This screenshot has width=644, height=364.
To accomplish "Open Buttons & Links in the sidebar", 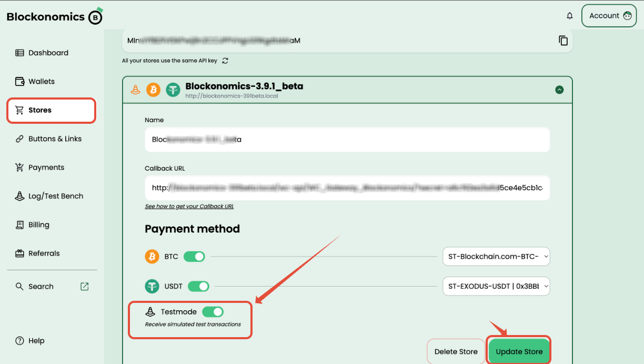I will click(x=48, y=139).
